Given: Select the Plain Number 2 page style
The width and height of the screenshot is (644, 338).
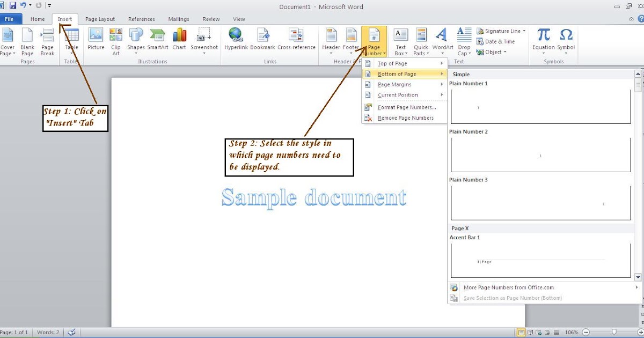Looking at the screenshot, I should 539,155.
